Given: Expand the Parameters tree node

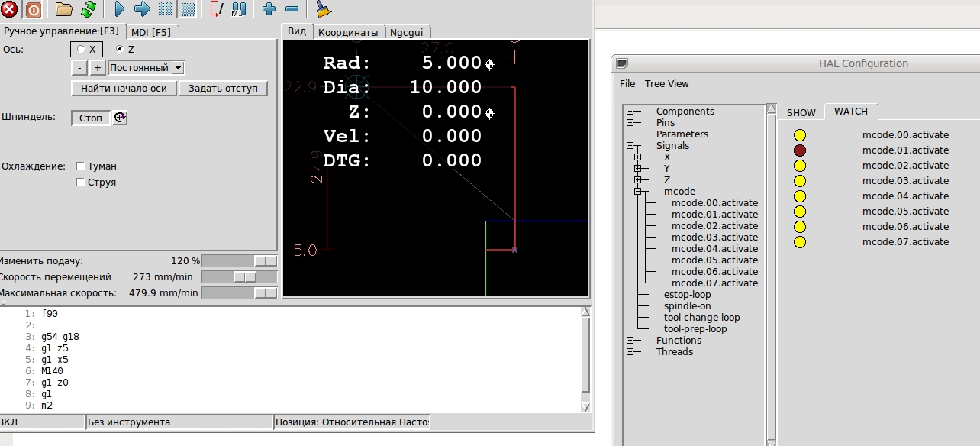Looking at the screenshot, I should (x=630, y=134).
